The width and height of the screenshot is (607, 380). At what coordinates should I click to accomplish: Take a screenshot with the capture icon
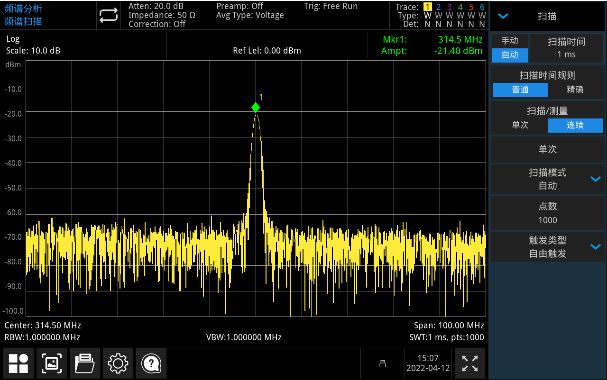click(52, 363)
